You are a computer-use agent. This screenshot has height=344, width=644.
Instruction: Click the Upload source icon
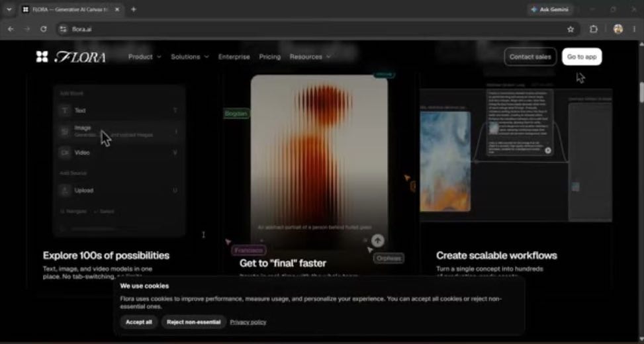[65, 191]
